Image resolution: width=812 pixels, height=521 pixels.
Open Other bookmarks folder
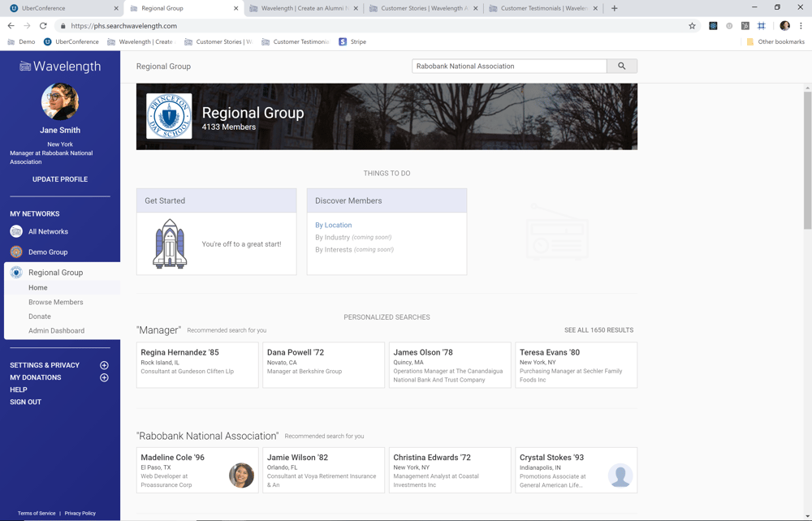775,42
